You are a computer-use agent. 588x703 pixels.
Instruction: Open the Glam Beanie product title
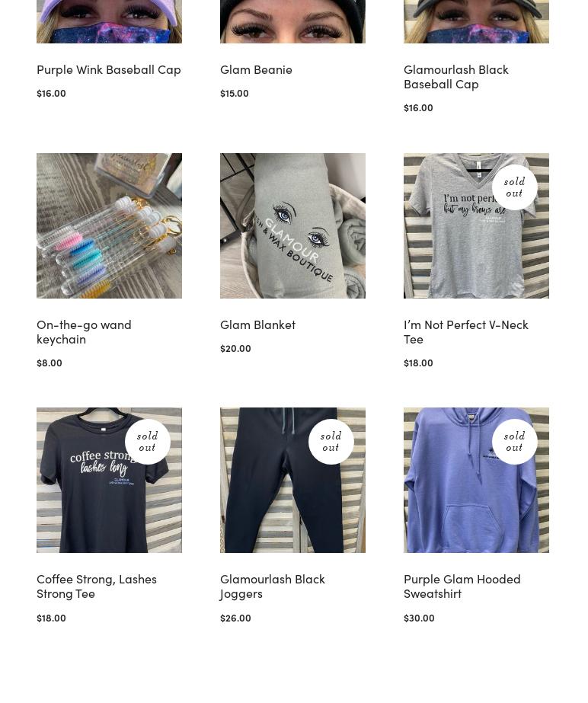(256, 69)
